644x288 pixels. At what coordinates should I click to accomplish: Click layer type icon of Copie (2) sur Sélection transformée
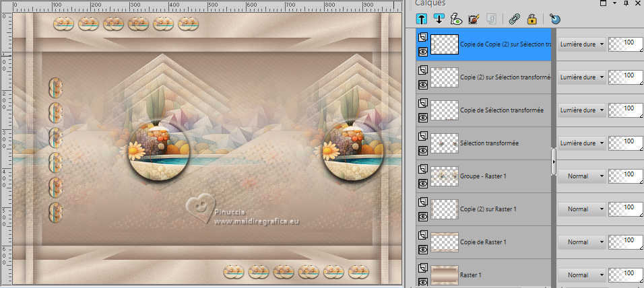422,71
